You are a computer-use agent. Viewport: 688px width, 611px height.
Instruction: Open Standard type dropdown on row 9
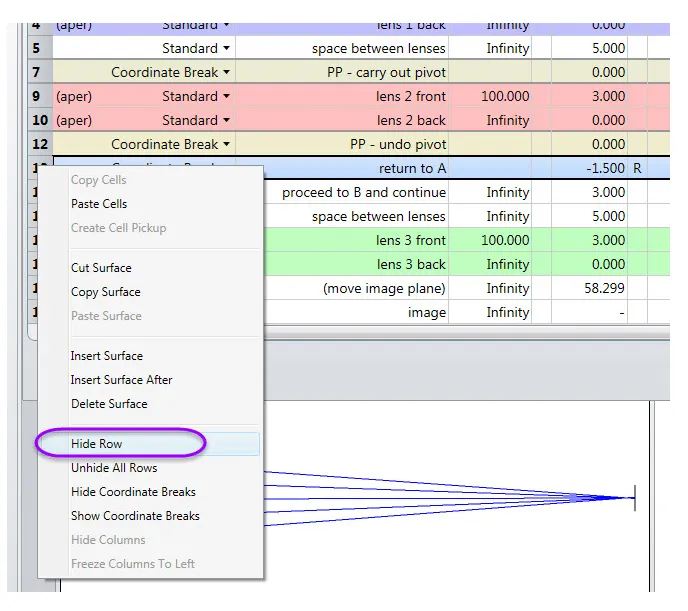(227, 97)
